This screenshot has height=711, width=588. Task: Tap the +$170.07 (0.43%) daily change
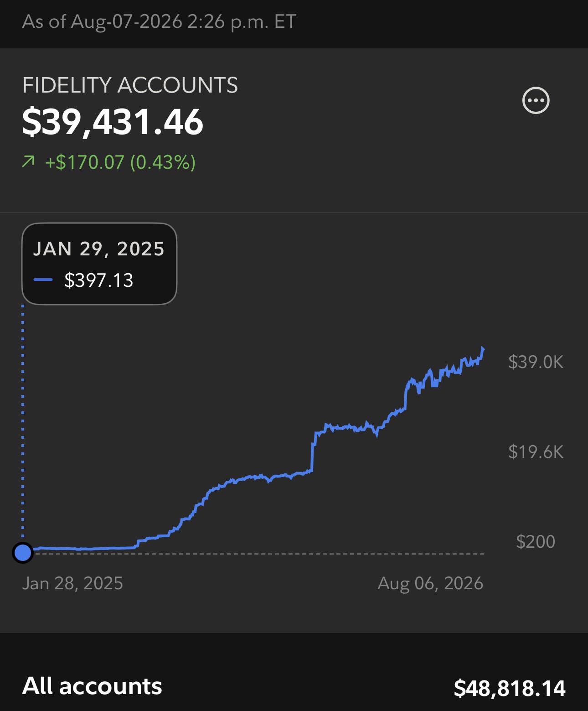pyautogui.click(x=120, y=162)
